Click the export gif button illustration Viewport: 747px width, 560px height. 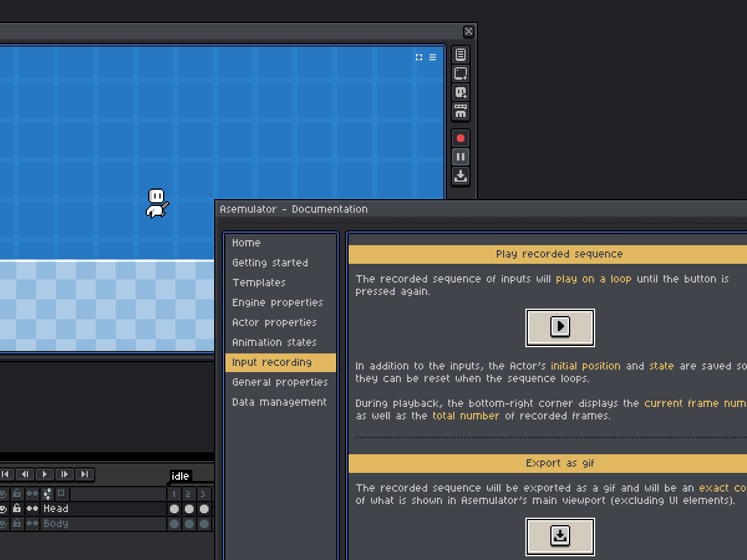pos(560,536)
